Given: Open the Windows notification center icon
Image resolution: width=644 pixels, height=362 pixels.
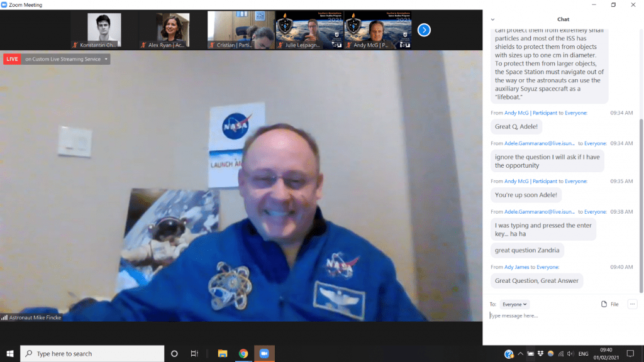Looking at the screenshot, I should (x=630, y=353).
